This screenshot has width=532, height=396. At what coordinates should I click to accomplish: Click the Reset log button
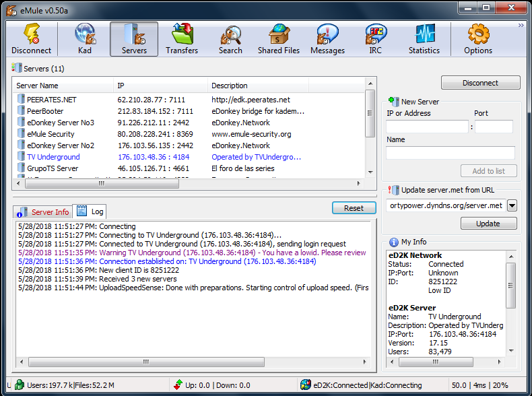click(354, 208)
